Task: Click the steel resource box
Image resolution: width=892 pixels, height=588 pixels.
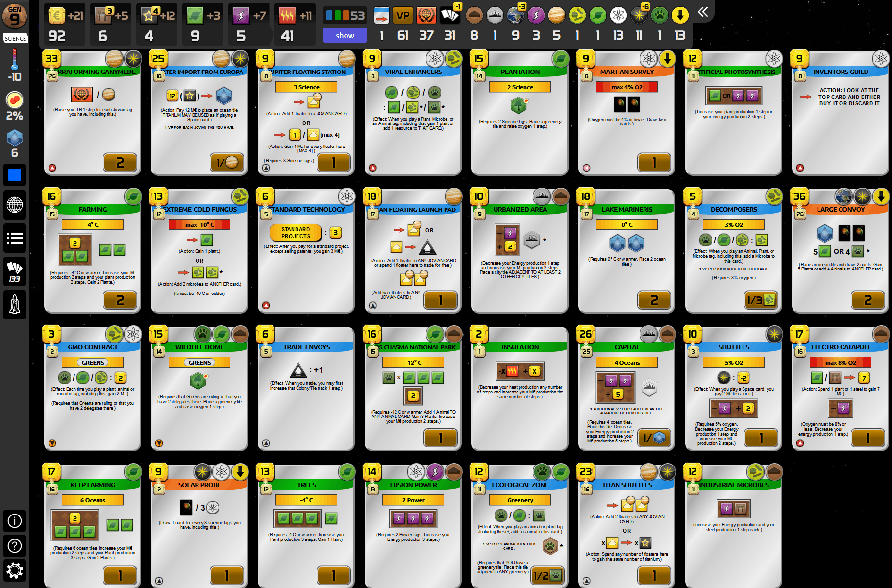Action: [x=111, y=24]
